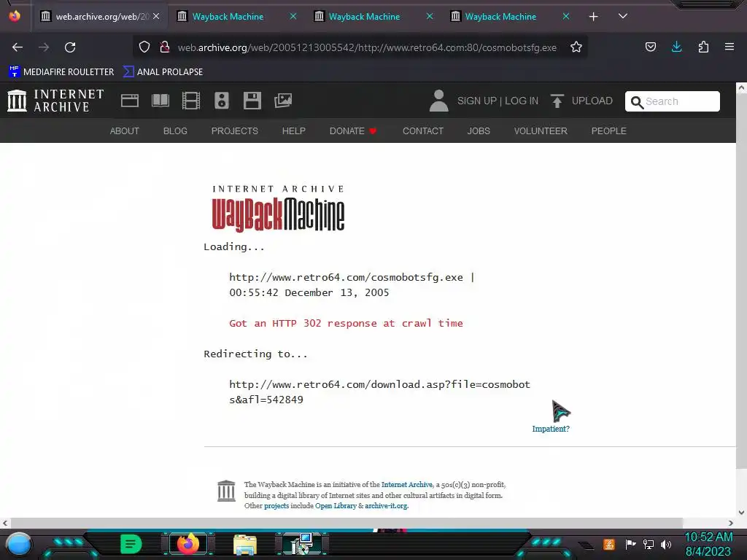Click the Action Center flag icon
This screenshot has height=560, width=747.
click(x=630, y=544)
